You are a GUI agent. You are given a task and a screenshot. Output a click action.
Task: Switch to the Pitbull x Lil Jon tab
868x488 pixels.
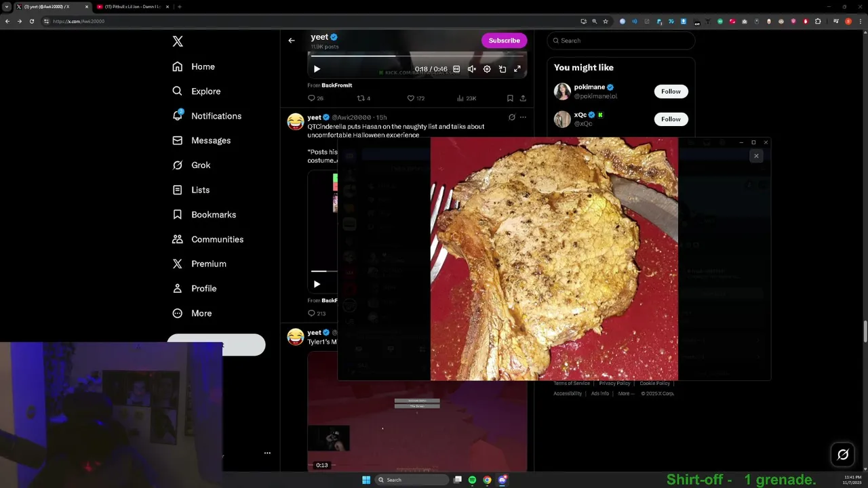[x=132, y=7]
